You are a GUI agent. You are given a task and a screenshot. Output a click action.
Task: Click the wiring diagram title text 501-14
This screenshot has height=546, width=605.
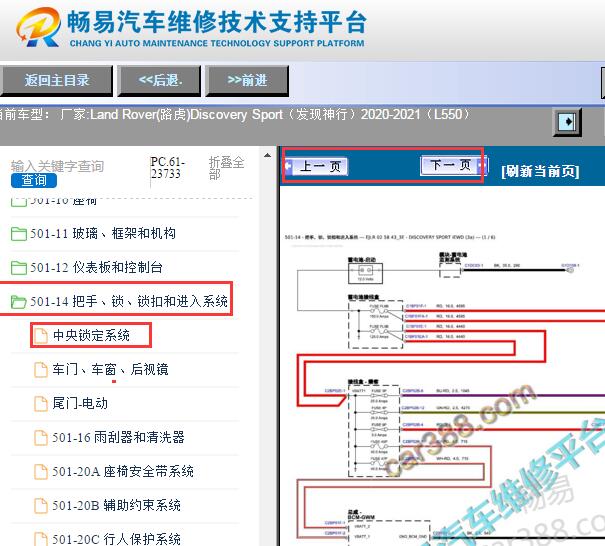[390, 237]
